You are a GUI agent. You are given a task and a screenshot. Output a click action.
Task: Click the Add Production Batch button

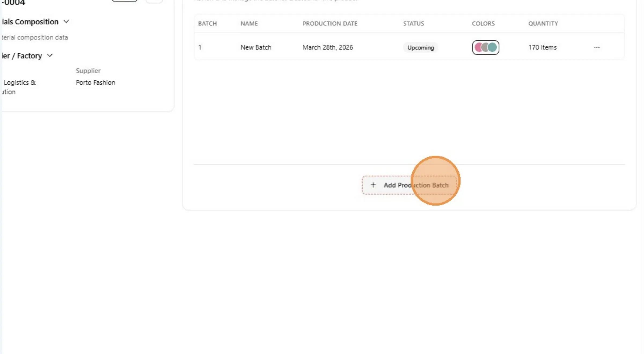coord(409,185)
